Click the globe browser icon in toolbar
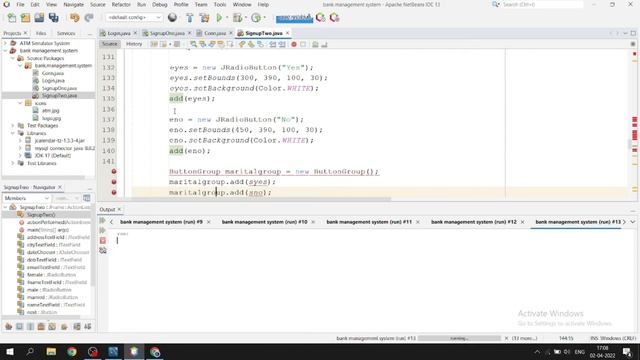 coord(172,18)
